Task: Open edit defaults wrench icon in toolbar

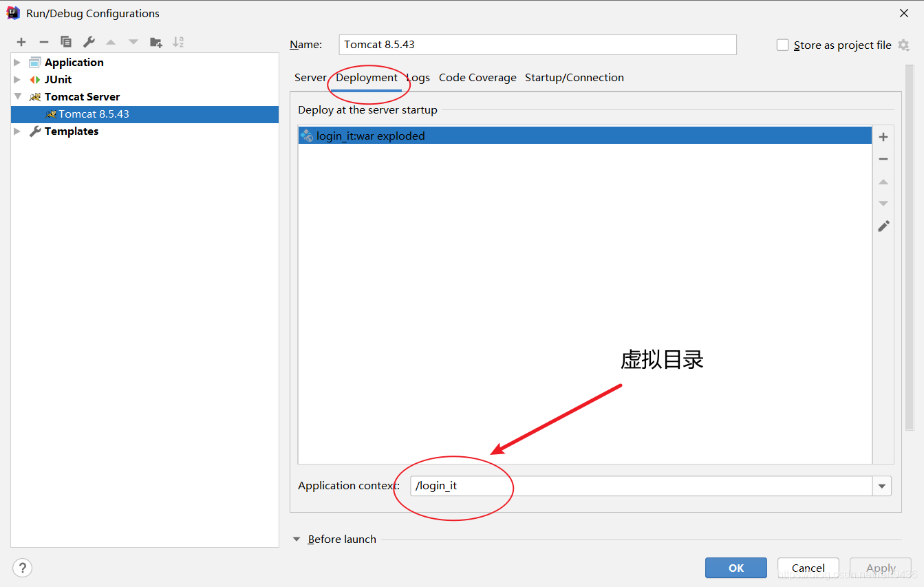Action: point(88,42)
